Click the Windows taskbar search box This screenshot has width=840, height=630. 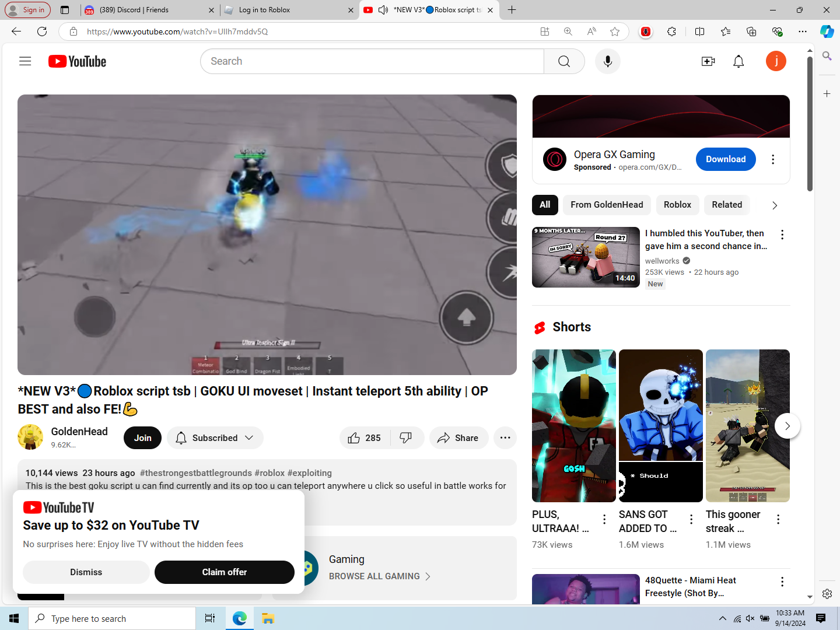click(112, 618)
